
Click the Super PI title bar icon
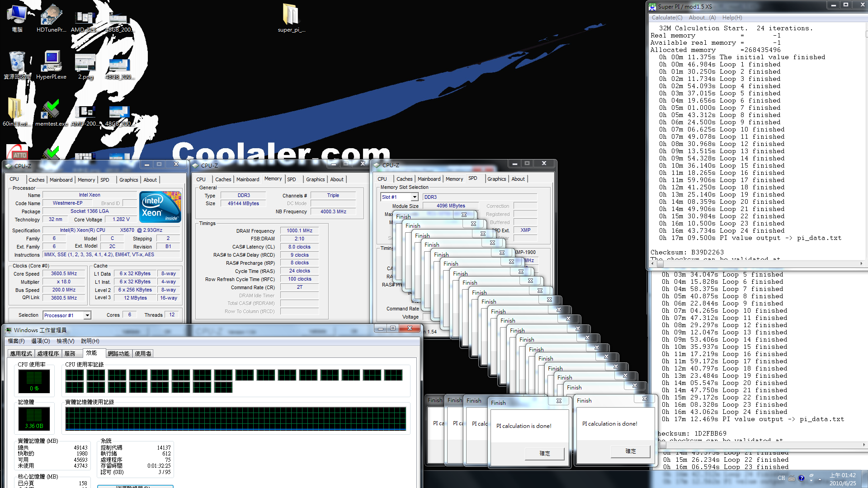pyautogui.click(x=652, y=6)
